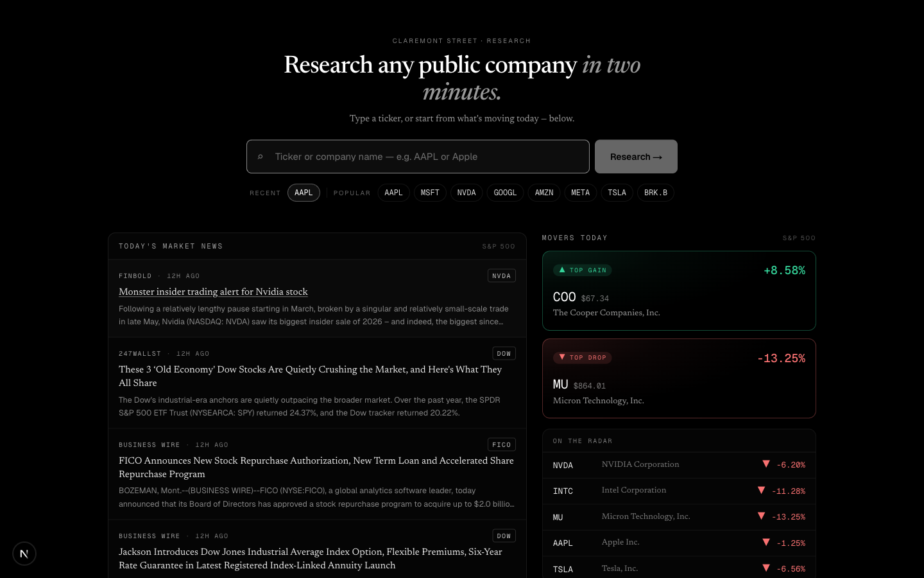Pick the BRK.B popular ticker chip

tap(656, 193)
